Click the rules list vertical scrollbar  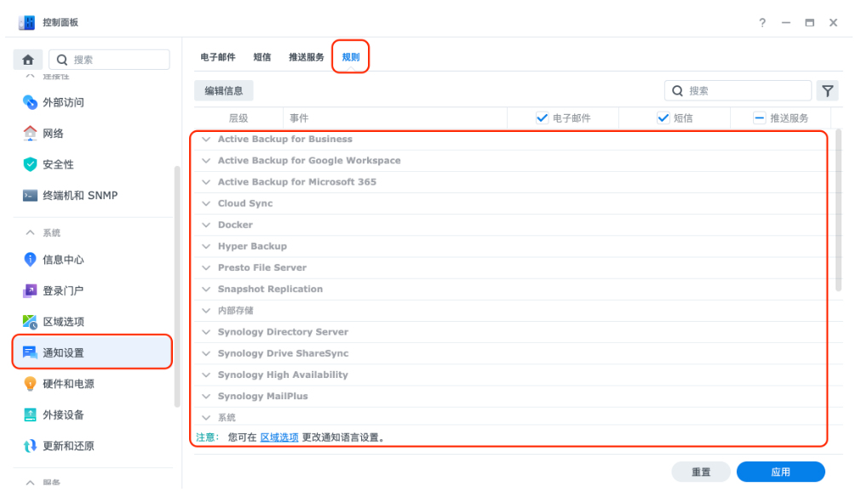(838, 210)
